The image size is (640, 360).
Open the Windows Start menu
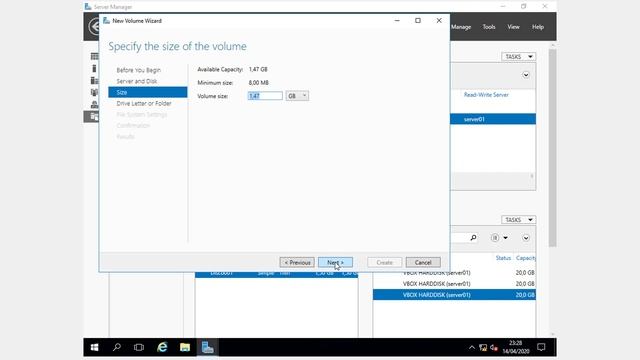coord(94,347)
